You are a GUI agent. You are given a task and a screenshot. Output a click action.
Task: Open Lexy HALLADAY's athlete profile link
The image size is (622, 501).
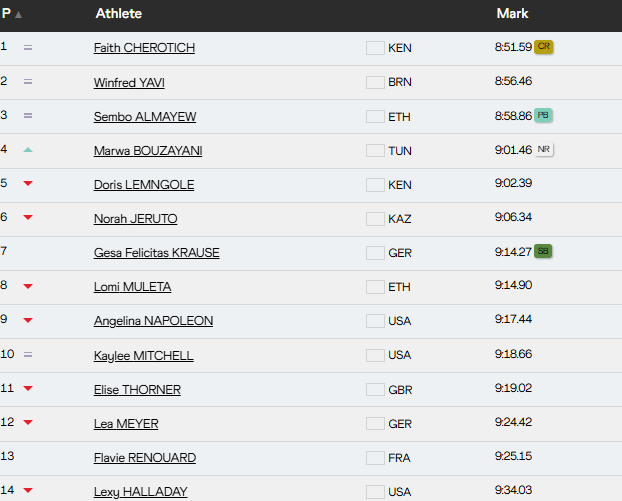tap(140, 491)
